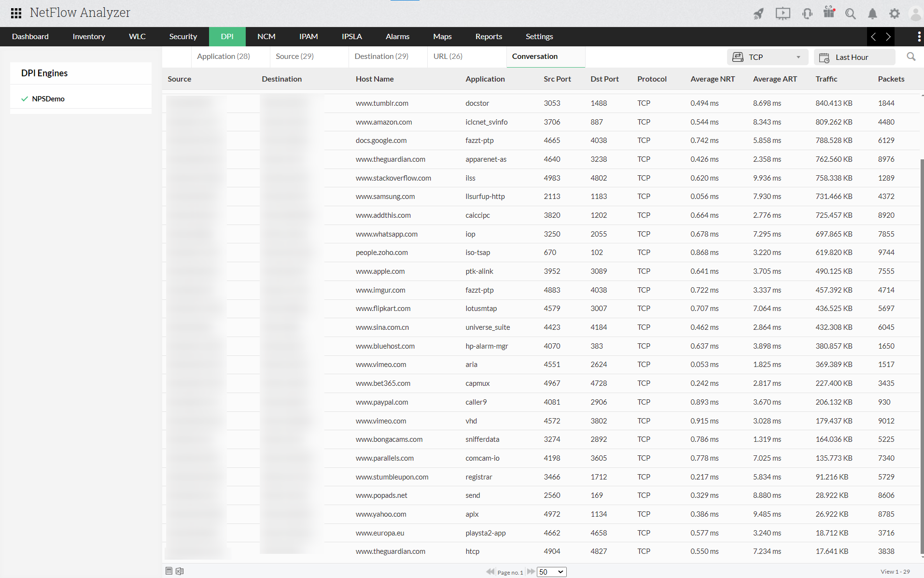The image size is (924, 578).
Task: Click the headset support icon
Action: (807, 14)
